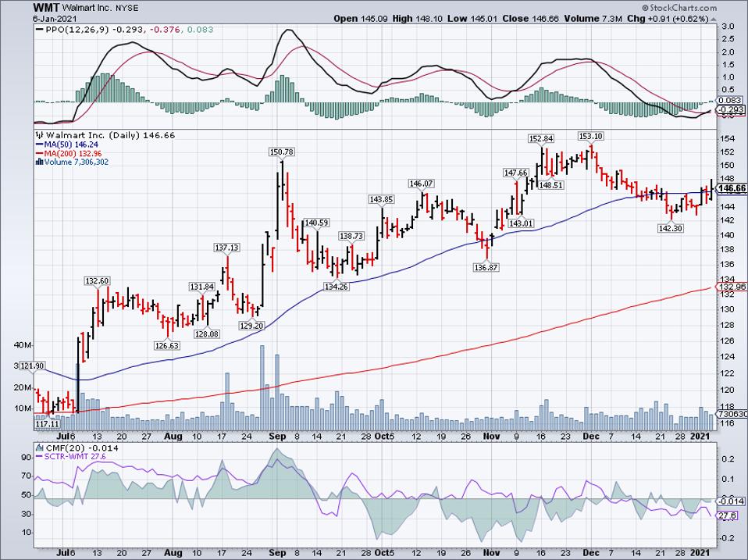The width and height of the screenshot is (748, 560).
Task: Click the -0.014 CMF tag on the axis
Action: tap(730, 501)
